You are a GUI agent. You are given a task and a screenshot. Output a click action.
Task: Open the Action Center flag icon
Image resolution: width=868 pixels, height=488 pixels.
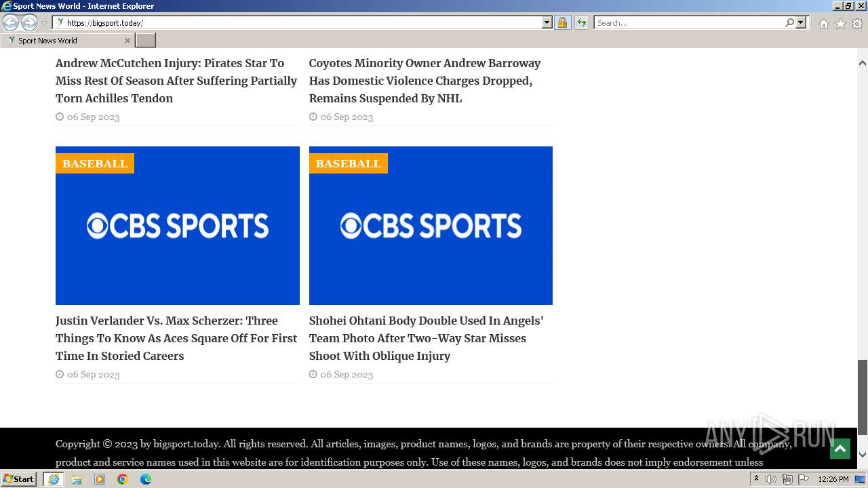coord(804,479)
